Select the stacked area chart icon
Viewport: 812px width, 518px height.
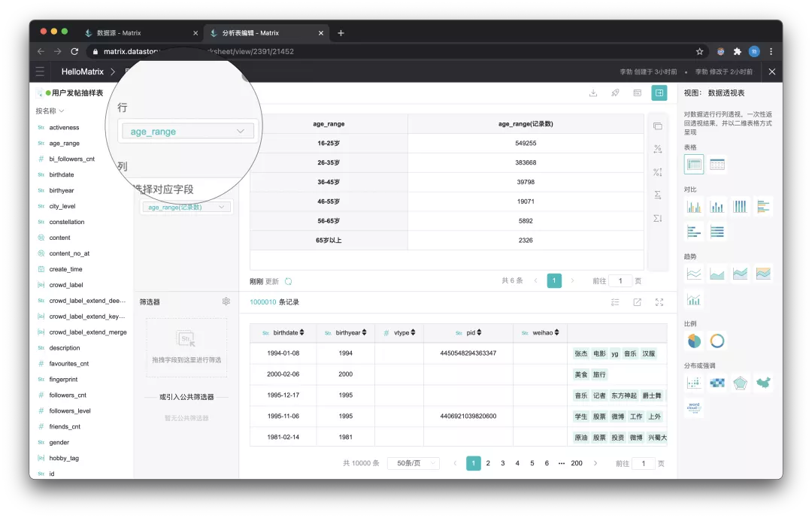pos(740,274)
